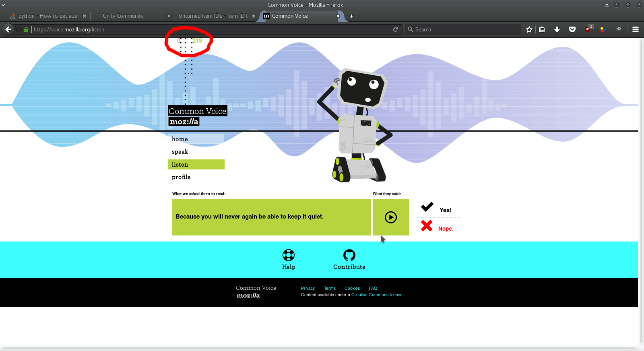Click the footer moz://a logo

point(248,295)
